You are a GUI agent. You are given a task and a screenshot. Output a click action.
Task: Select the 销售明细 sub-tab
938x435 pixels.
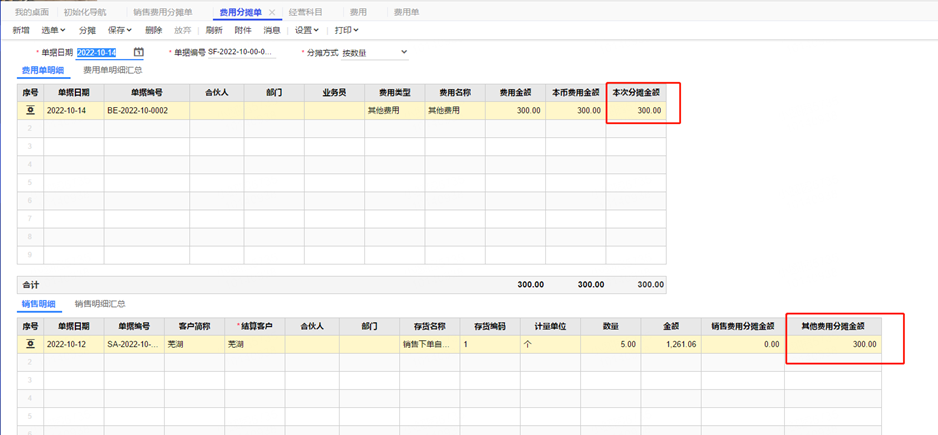pos(38,303)
